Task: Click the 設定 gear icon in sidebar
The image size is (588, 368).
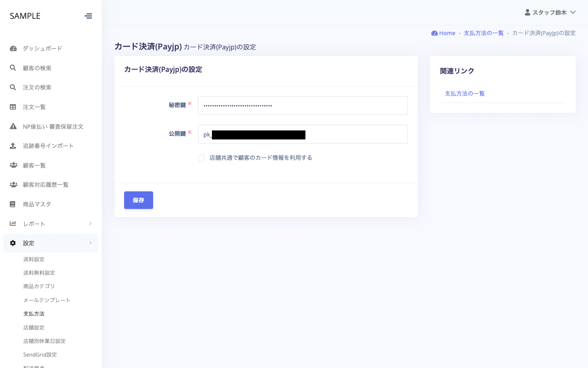Action: click(13, 243)
